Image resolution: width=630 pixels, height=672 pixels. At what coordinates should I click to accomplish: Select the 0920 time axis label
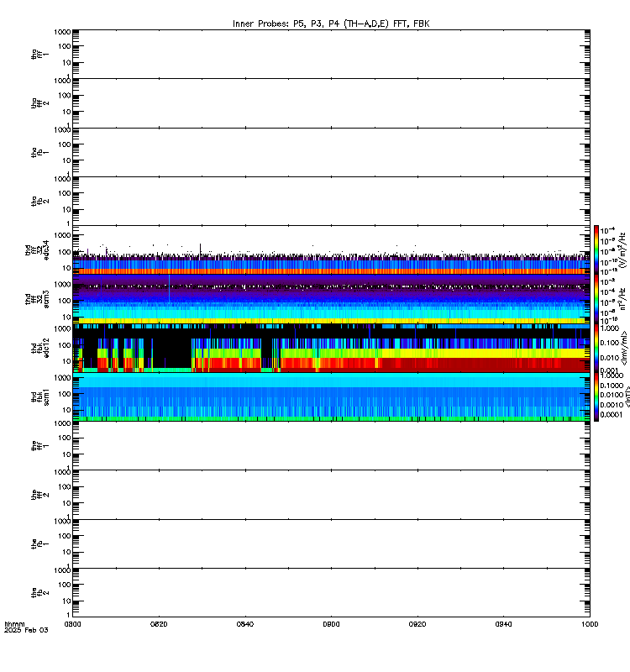417,624
